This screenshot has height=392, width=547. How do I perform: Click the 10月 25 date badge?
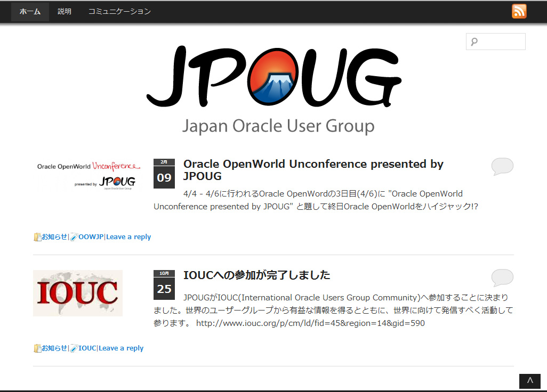tap(164, 284)
